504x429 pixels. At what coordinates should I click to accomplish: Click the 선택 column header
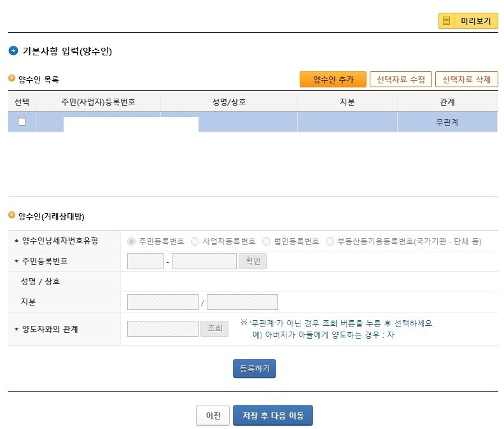22,102
